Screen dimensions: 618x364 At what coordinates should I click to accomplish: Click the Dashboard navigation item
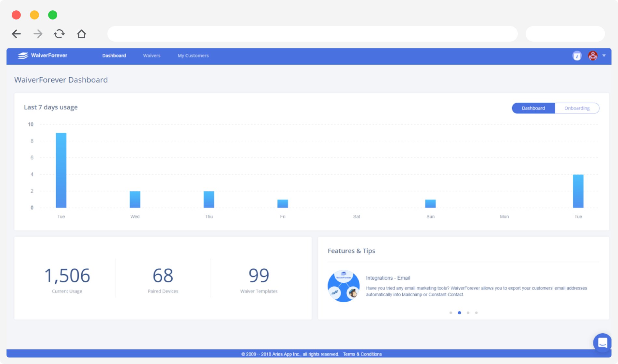[114, 56]
